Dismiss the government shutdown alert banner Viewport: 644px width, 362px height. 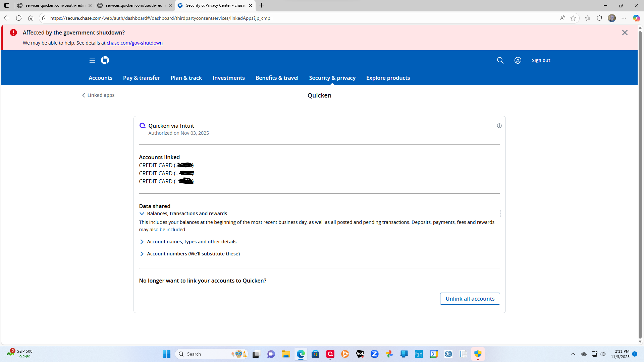pyautogui.click(x=625, y=33)
